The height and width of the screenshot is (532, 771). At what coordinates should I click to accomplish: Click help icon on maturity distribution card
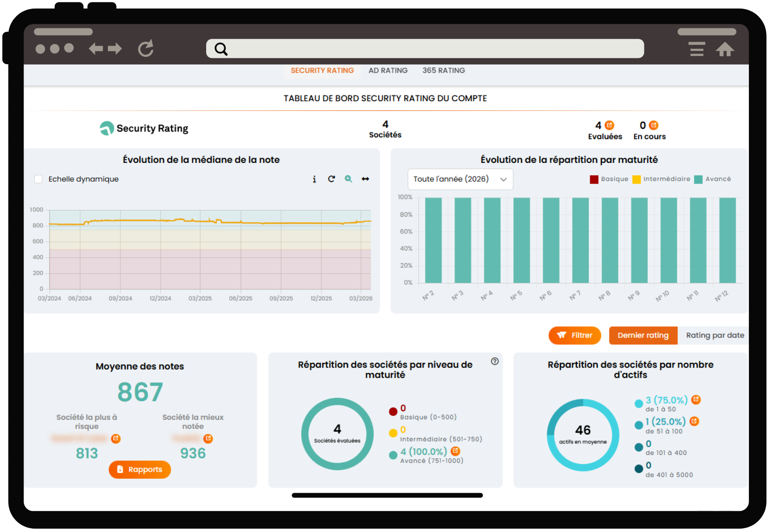pyautogui.click(x=495, y=361)
